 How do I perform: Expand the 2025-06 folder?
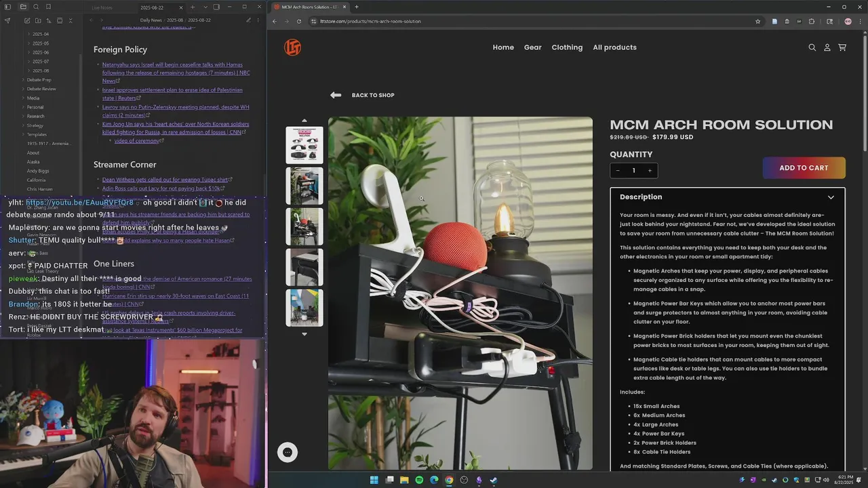click(x=40, y=52)
